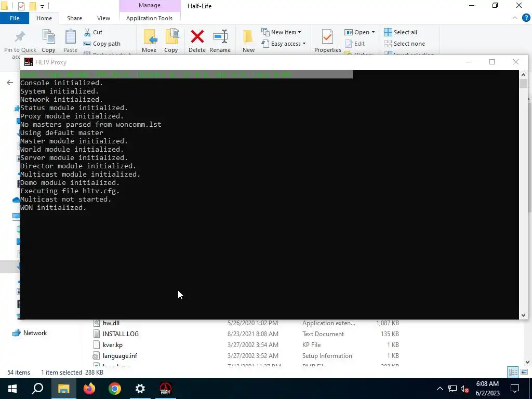Click the Edit icon in Open group
Image resolution: width=532 pixels, height=399 pixels.
tap(349, 44)
